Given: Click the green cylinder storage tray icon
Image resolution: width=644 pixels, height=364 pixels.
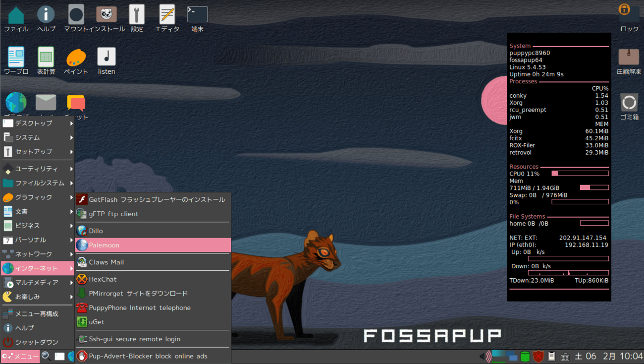Looking at the screenshot, I should [x=525, y=356].
